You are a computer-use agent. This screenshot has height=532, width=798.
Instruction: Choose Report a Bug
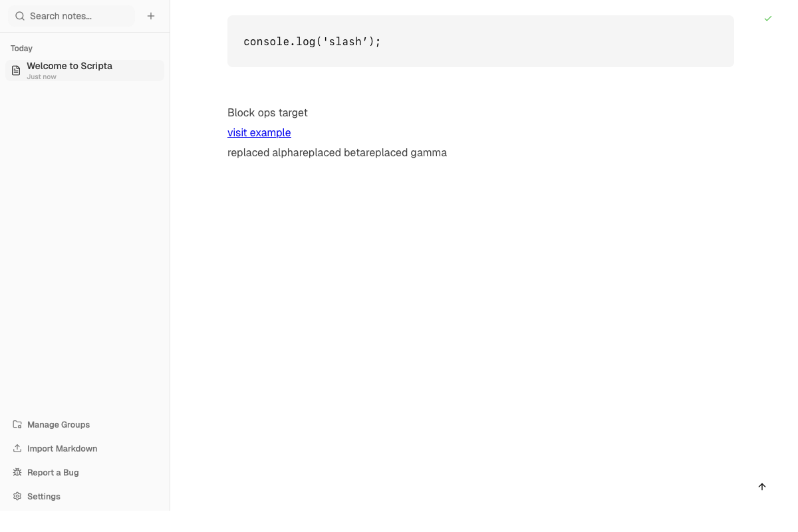pyautogui.click(x=53, y=472)
